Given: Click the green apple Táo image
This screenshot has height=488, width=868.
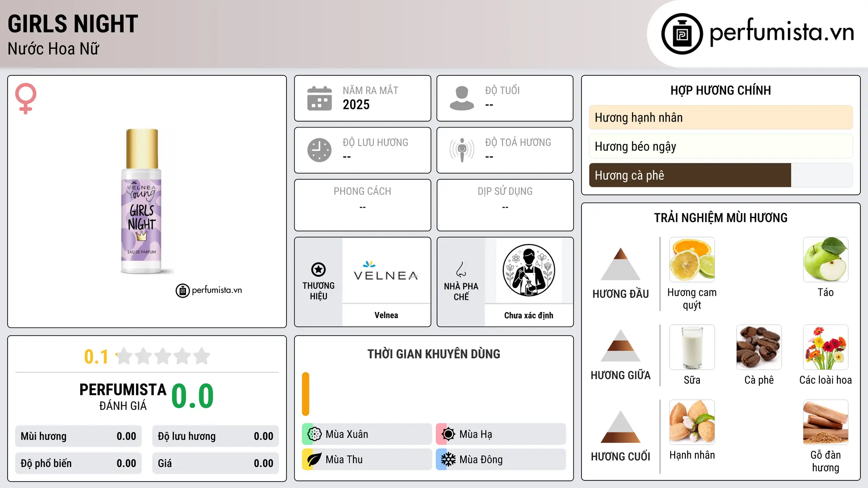Looking at the screenshot, I should [826, 260].
